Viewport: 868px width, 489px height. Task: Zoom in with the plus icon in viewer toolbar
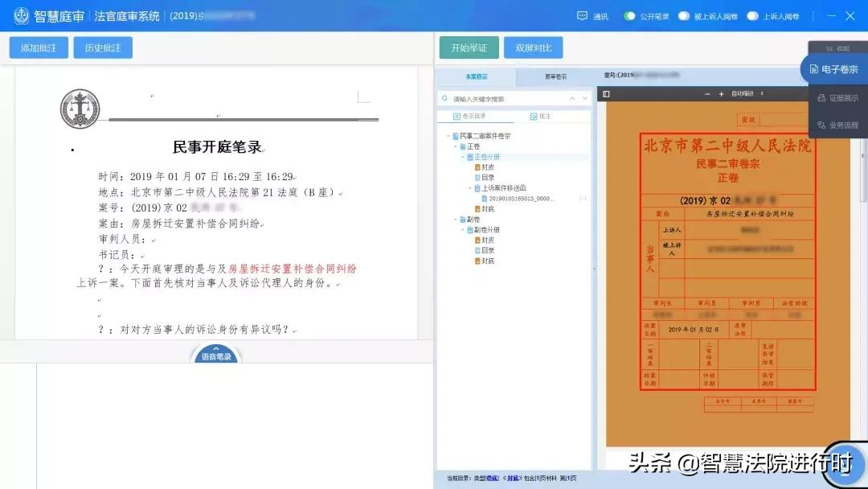coord(721,94)
